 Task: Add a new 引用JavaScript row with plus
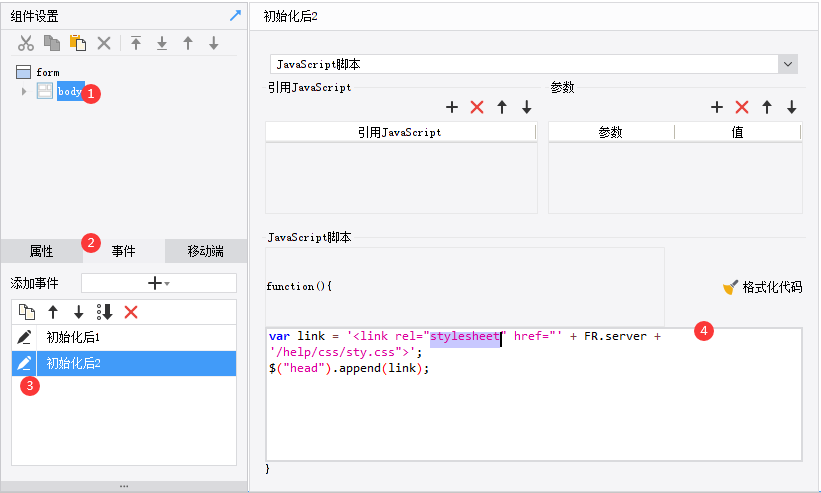pyautogui.click(x=452, y=107)
